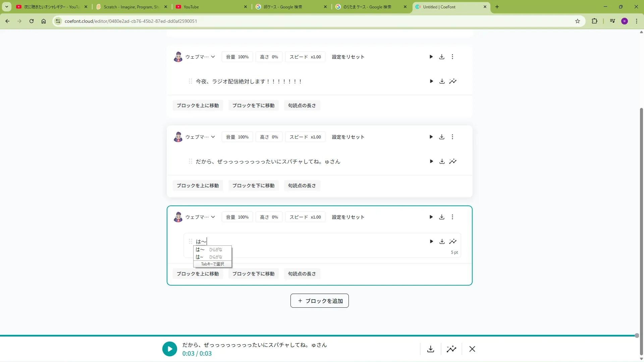Download audio from bottom player bar

[x=431, y=349]
